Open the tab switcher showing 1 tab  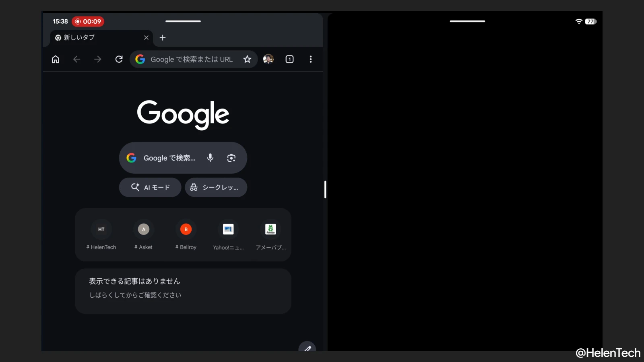coord(289,59)
